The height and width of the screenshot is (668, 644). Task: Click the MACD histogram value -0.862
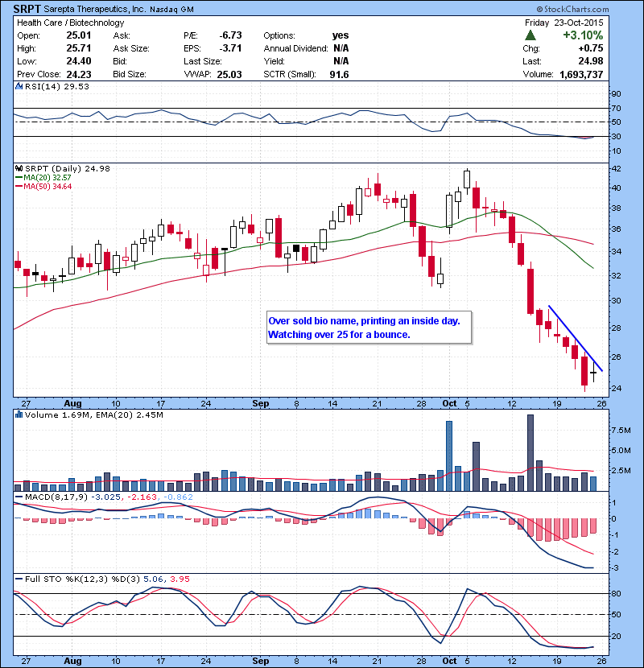coord(178,497)
